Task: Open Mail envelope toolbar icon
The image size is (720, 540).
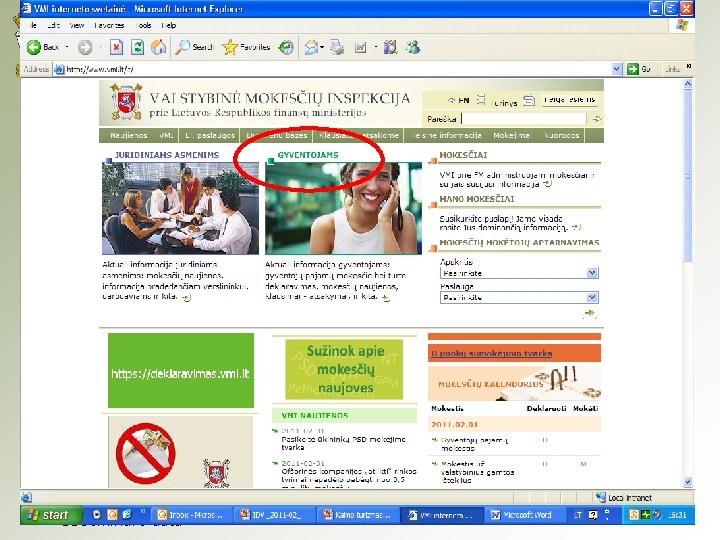Action: coord(312,47)
